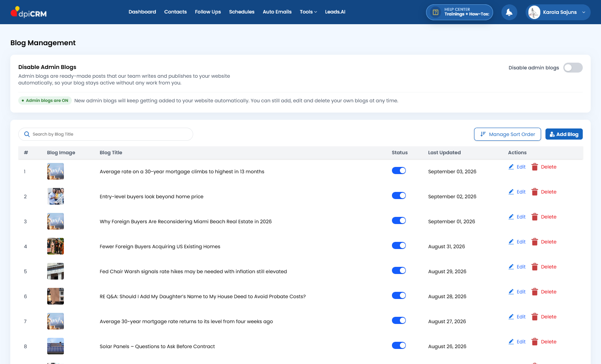Click the Last Updated column header
This screenshot has width=601, height=364.
444,153
